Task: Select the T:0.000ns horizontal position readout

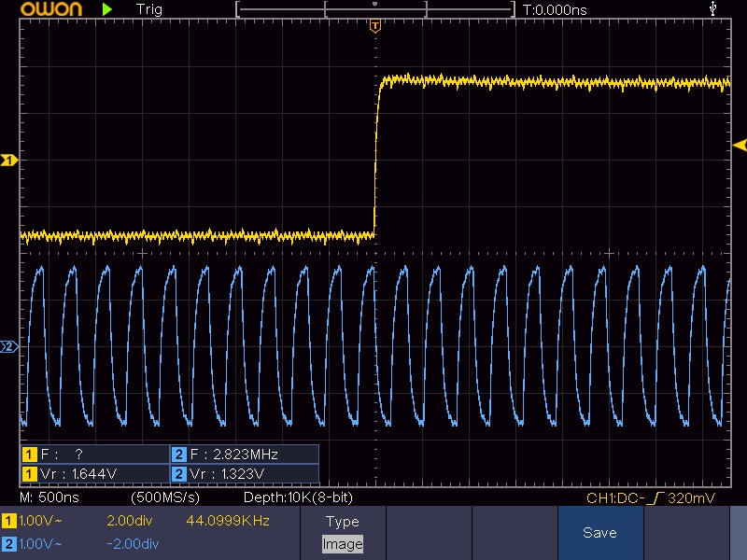Action: pos(555,9)
